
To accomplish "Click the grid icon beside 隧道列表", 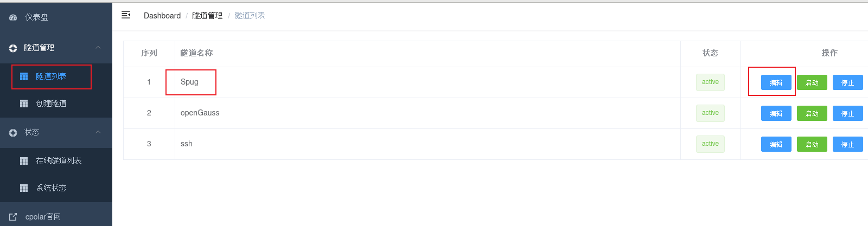I will [24, 76].
